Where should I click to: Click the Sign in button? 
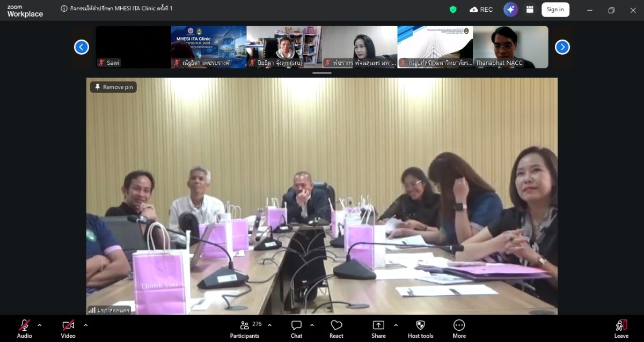coord(555,10)
